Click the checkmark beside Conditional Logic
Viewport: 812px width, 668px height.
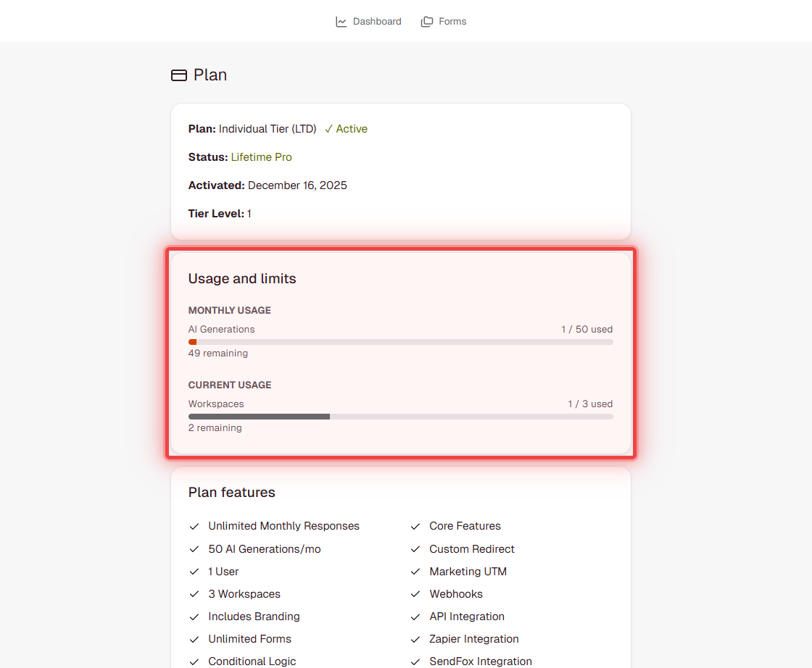[194, 661]
